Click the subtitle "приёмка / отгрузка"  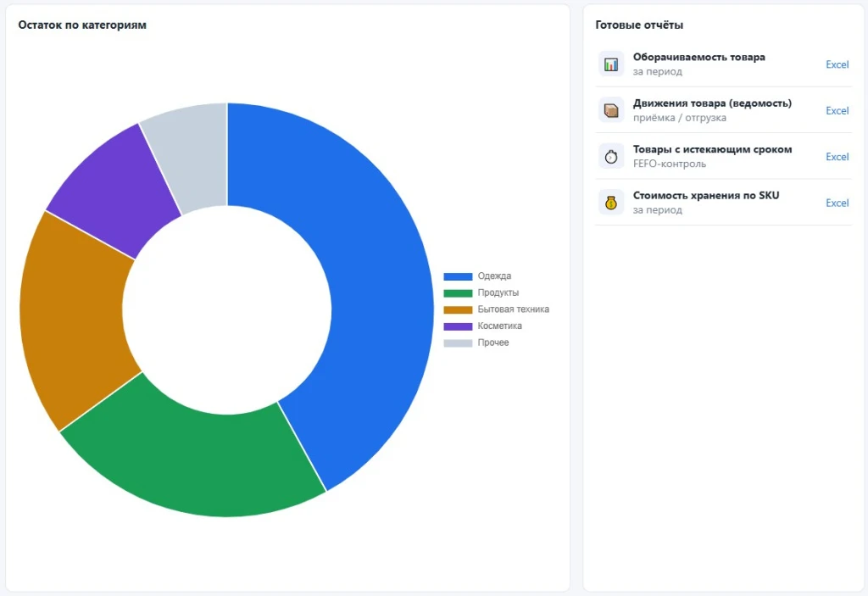[679, 118]
